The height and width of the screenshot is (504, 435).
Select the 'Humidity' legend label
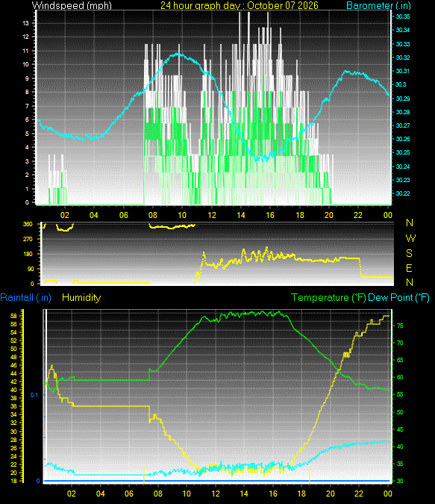click(81, 298)
